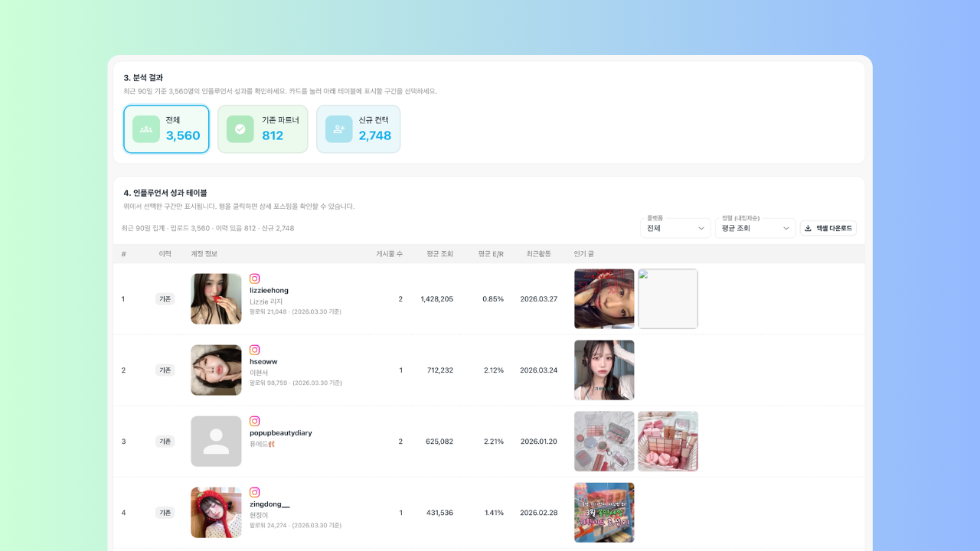This screenshot has width=980, height=551.
Task: Open lizzieehong's Instagram icon
Action: click(255, 279)
